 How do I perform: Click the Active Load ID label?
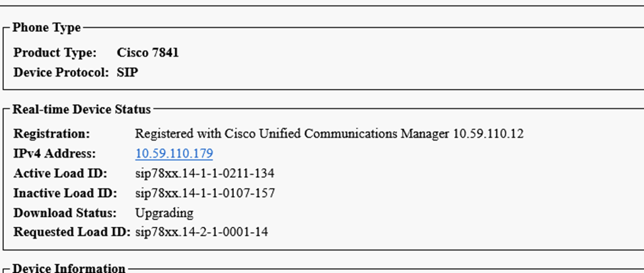(60, 173)
